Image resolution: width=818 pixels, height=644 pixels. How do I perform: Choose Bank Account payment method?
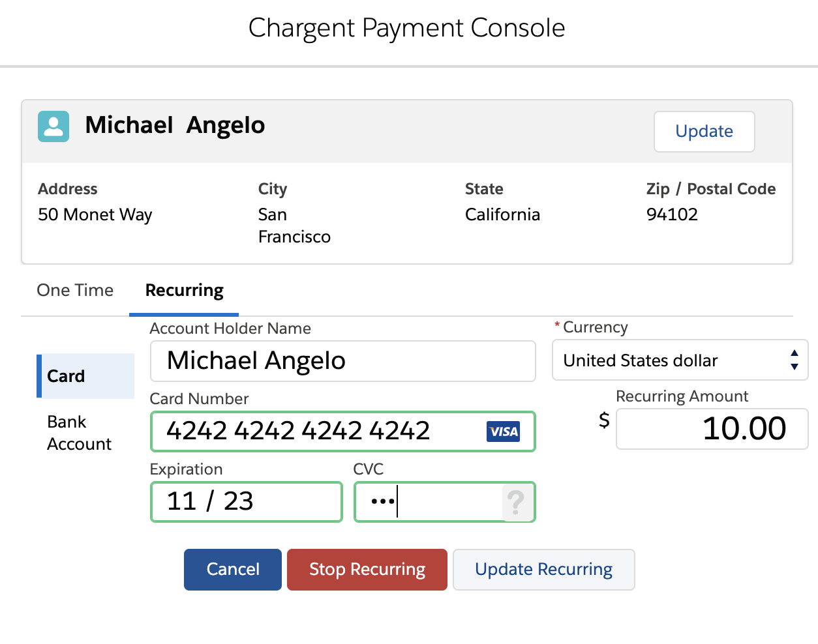coord(80,433)
